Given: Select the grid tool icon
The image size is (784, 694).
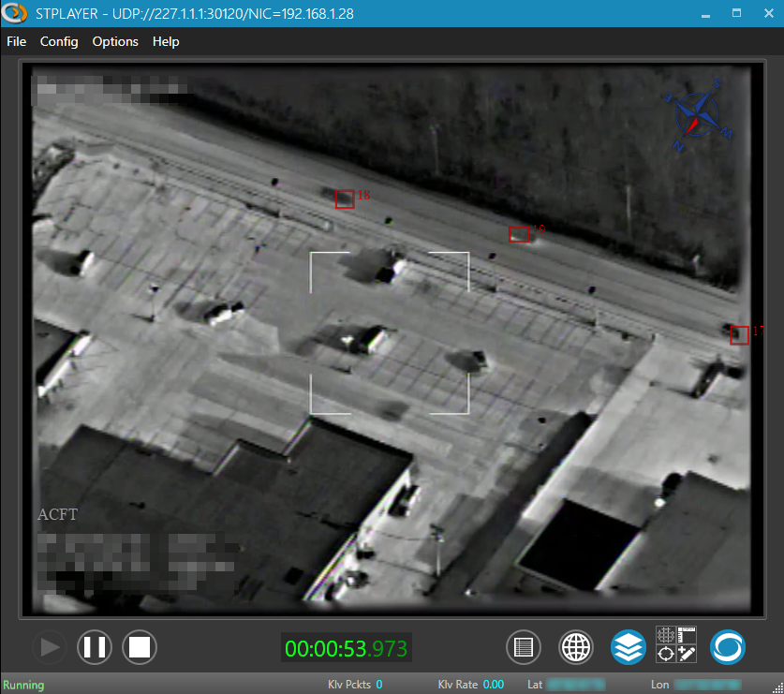Looking at the screenshot, I should tap(665, 635).
